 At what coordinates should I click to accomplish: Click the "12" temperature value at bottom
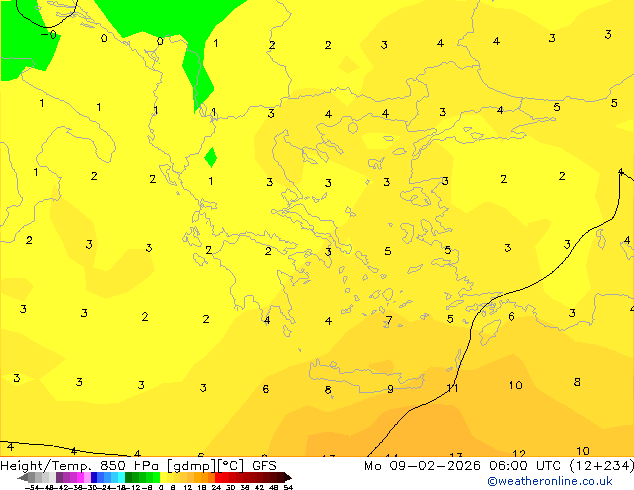(x=518, y=454)
